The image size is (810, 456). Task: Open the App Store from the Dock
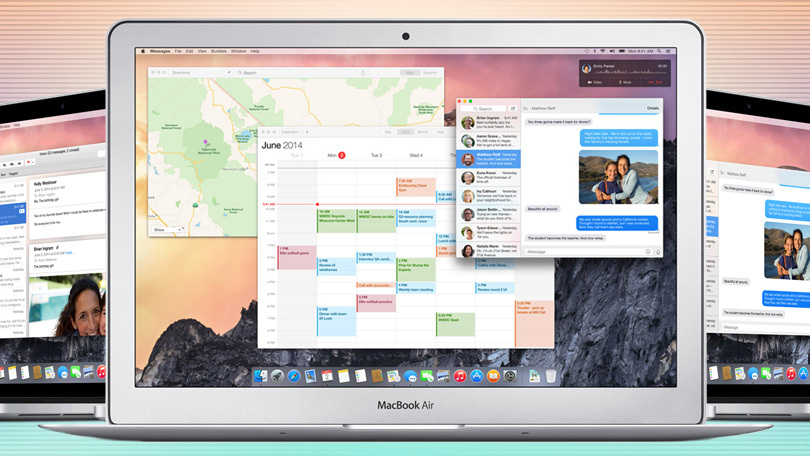point(477,376)
